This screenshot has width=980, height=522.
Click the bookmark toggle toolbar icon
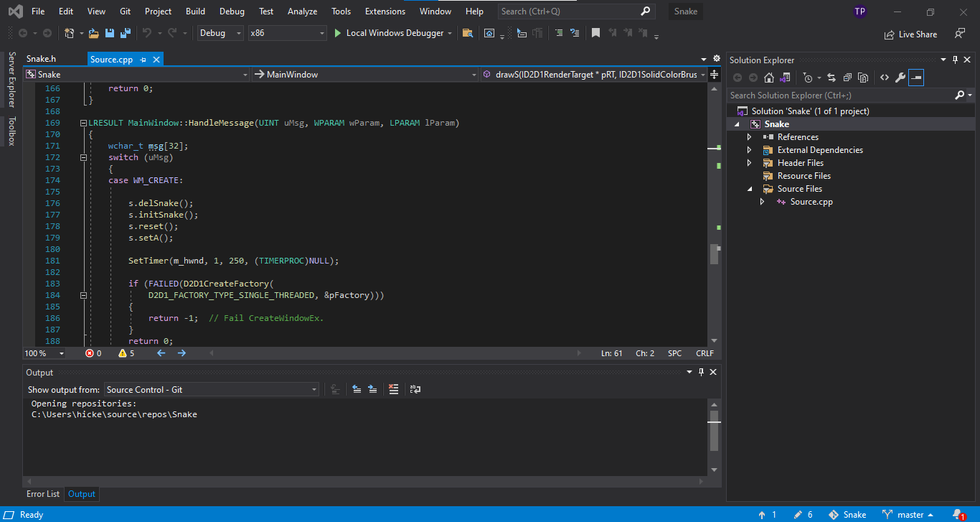(x=595, y=33)
